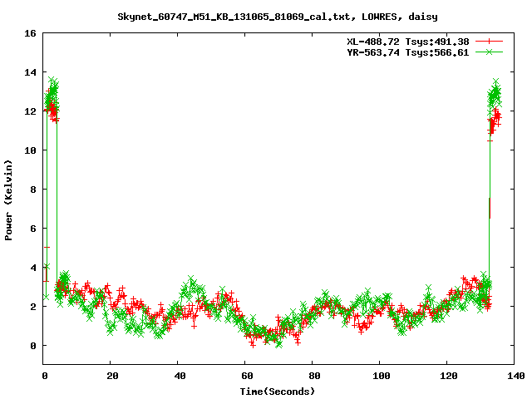Click y-axis tick label 10

click(30, 150)
